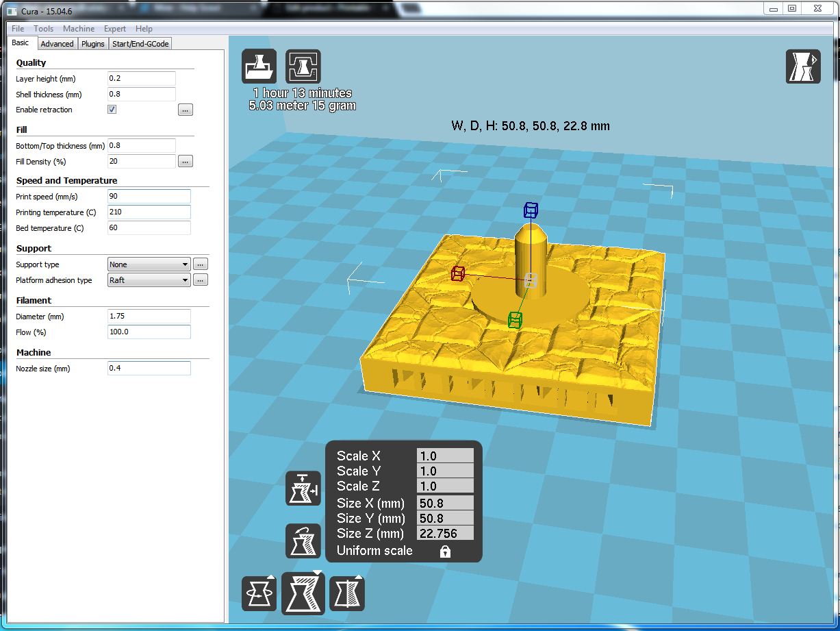Open the Expert menu
The image size is (840, 631).
115,29
